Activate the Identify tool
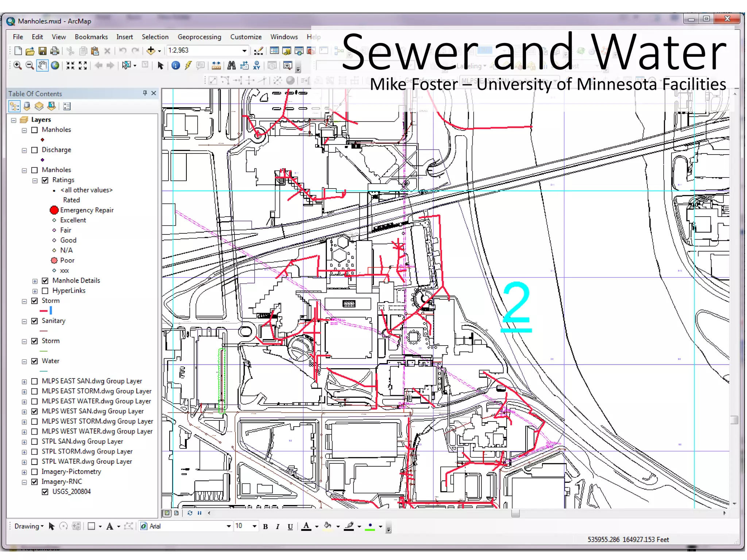The width and height of the screenshot is (747, 560). click(x=176, y=65)
